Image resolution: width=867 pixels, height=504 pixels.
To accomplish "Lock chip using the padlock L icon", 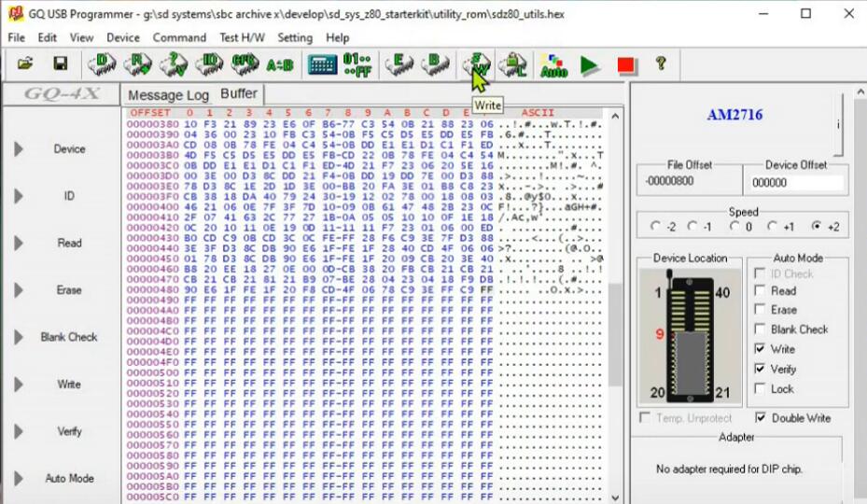I will pos(512,64).
